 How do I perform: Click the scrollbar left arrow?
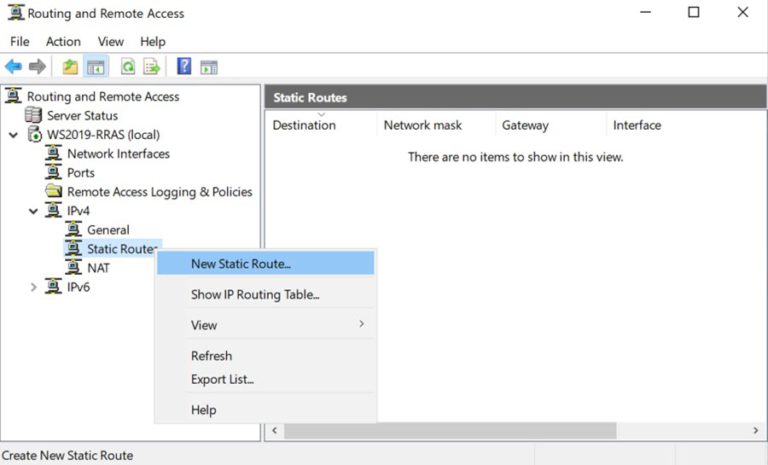coord(275,431)
